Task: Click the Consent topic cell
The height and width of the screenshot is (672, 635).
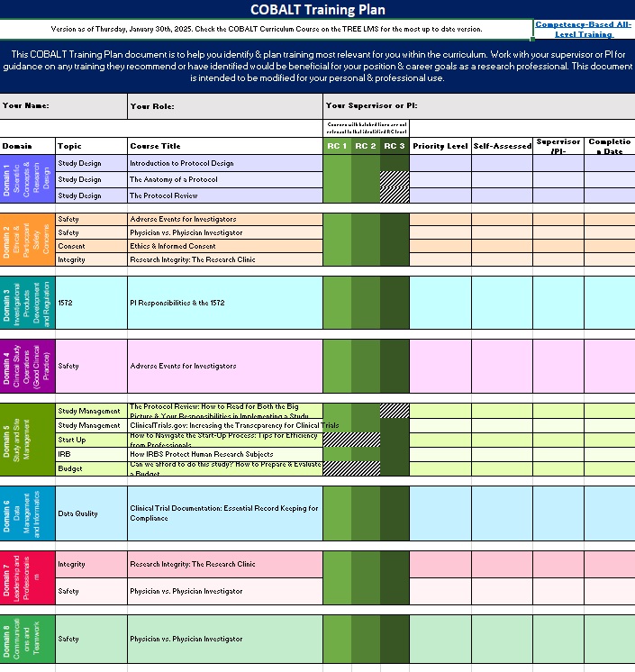Action: tap(91, 246)
